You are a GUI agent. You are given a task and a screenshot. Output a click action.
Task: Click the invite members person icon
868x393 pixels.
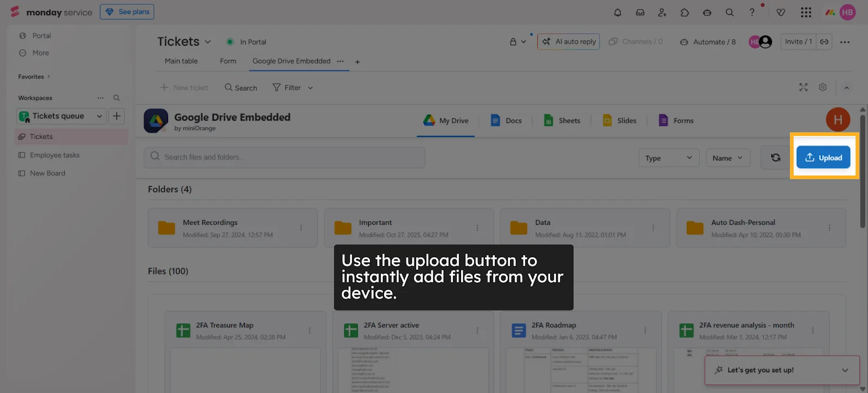pyautogui.click(x=662, y=12)
